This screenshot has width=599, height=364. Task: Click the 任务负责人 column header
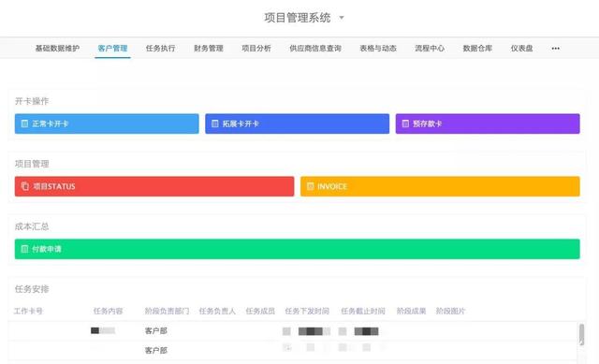click(217, 311)
